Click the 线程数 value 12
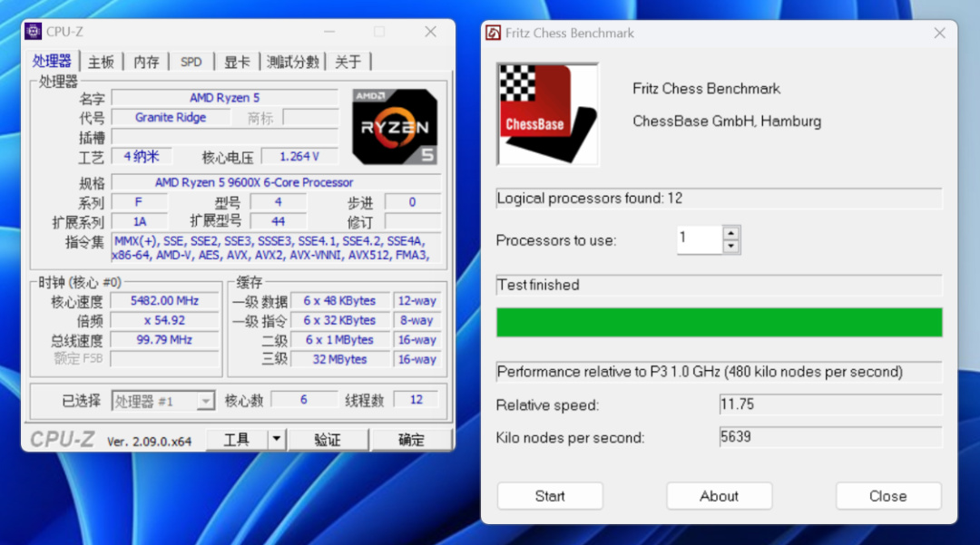This screenshot has width=980, height=545. point(416,400)
